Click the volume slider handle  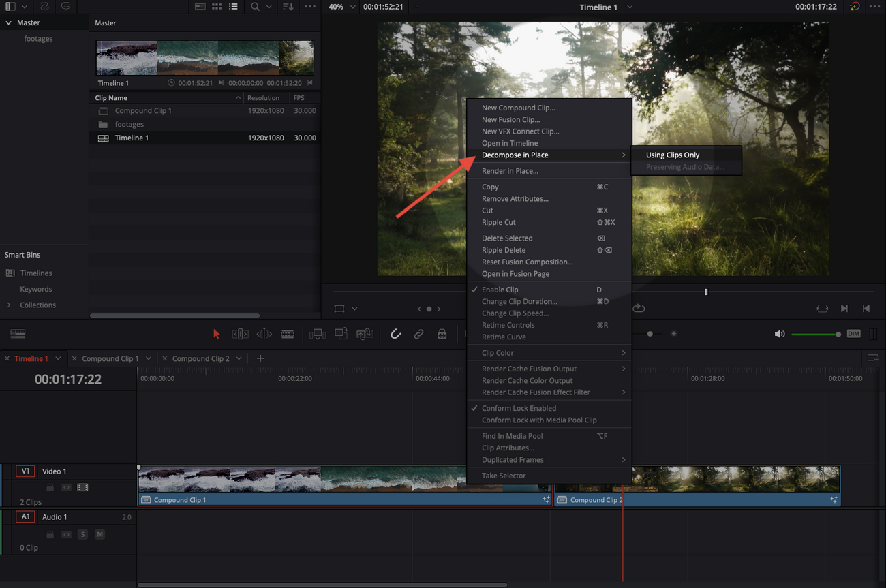(838, 334)
